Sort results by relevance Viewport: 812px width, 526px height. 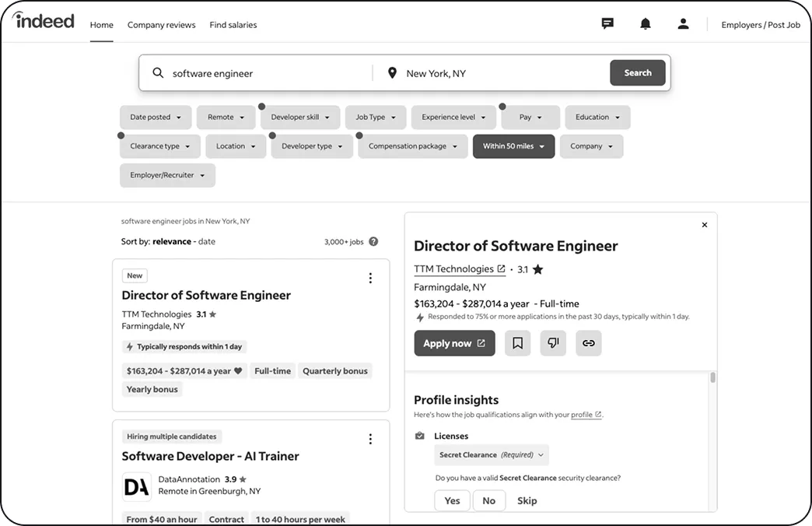(172, 241)
